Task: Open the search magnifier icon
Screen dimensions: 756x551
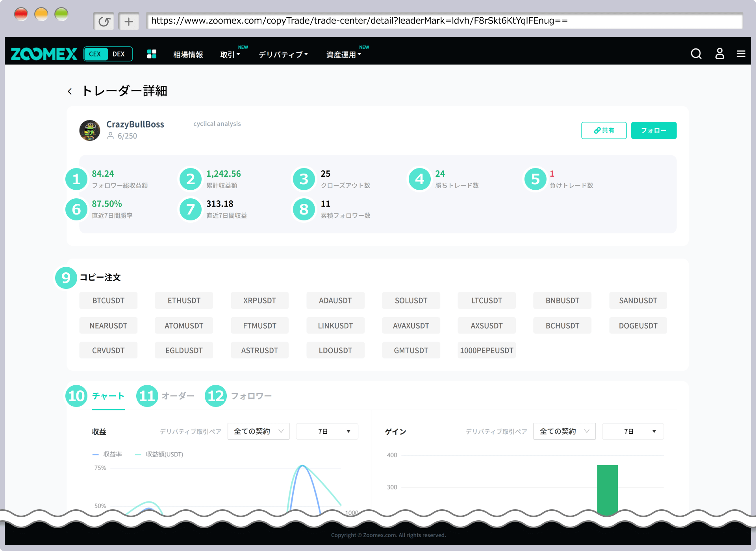Action: [x=696, y=54]
